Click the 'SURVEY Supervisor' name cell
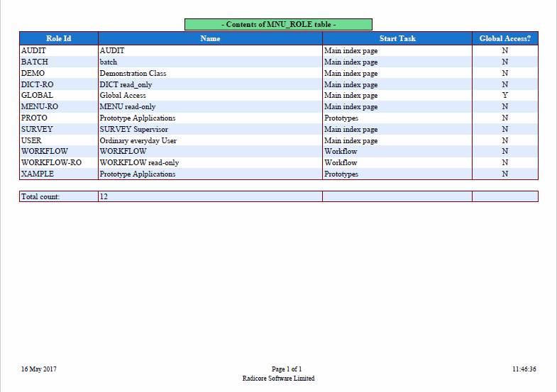 (x=133, y=129)
